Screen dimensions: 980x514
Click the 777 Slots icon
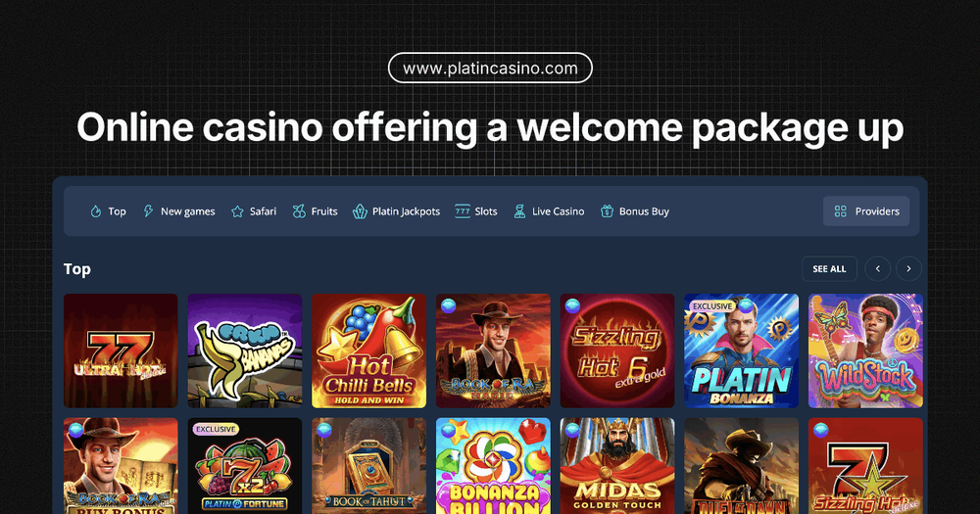click(x=463, y=211)
